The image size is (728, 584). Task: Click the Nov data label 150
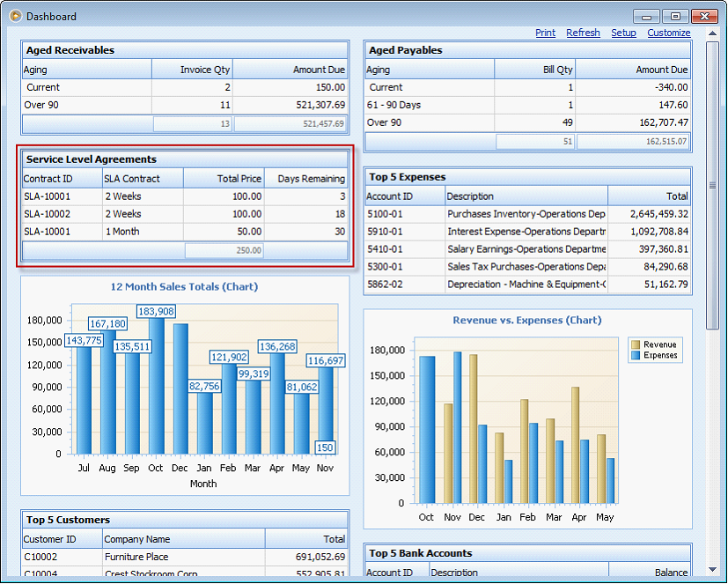[x=325, y=447]
